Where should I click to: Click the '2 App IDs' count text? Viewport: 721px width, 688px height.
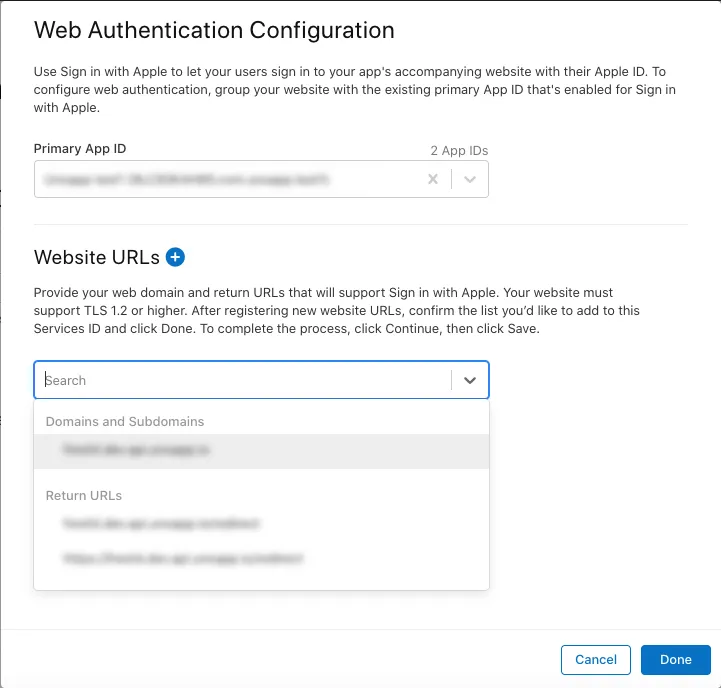coord(459,151)
